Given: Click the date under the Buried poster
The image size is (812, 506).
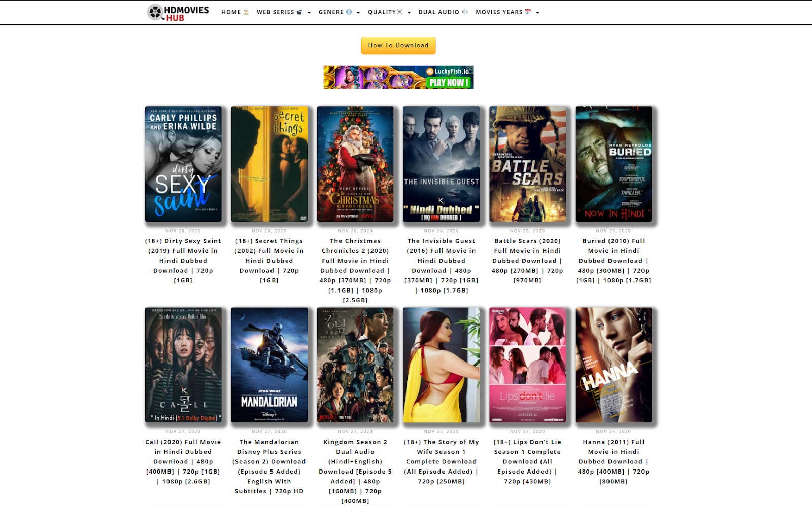Looking at the screenshot, I should [614, 231].
